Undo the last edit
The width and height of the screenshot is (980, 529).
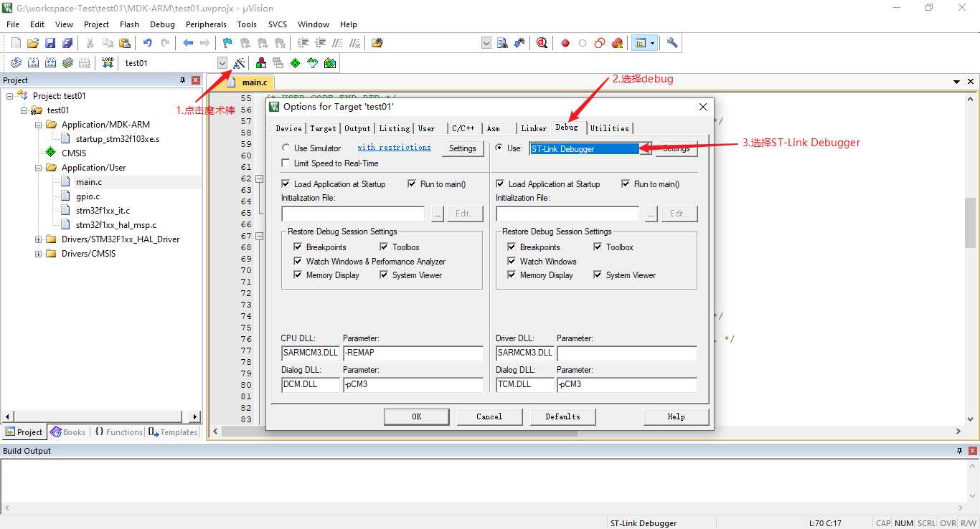click(x=148, y=43)
